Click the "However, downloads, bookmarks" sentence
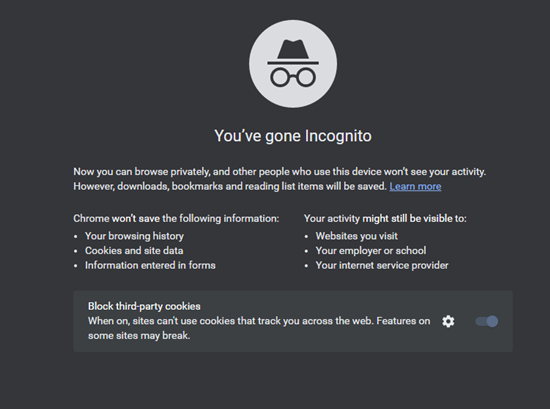The image size is (550, 409). (230, 186)
